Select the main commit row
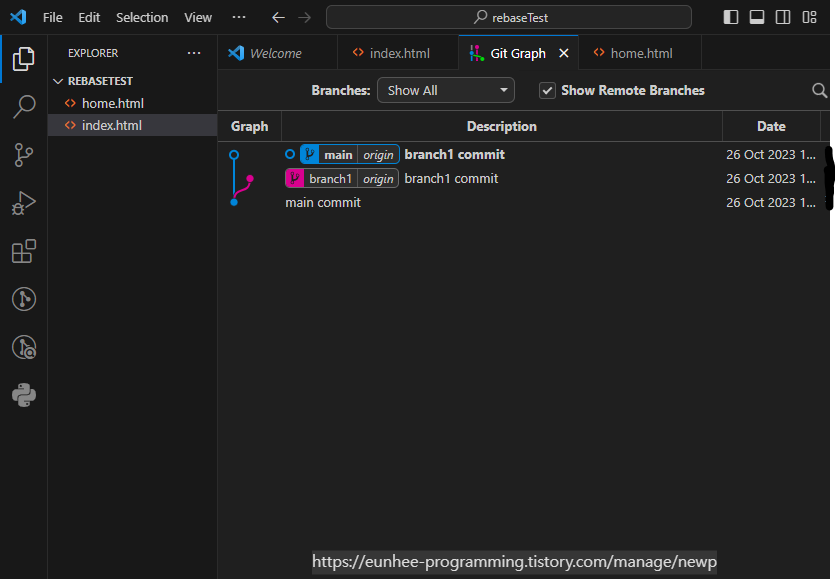Image resolution: width=835 pixels, height=579 pixels. click(523, 202)
